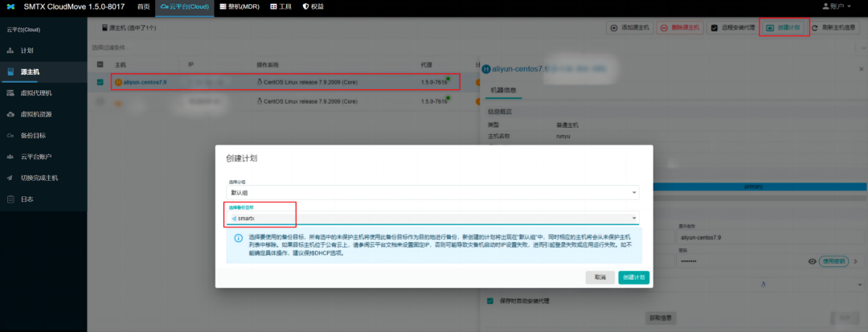Click the 显示名称 aliyun-centos7.9 field
The width and height of the screenshot is (868, 332).
click(x=769, y=238)
